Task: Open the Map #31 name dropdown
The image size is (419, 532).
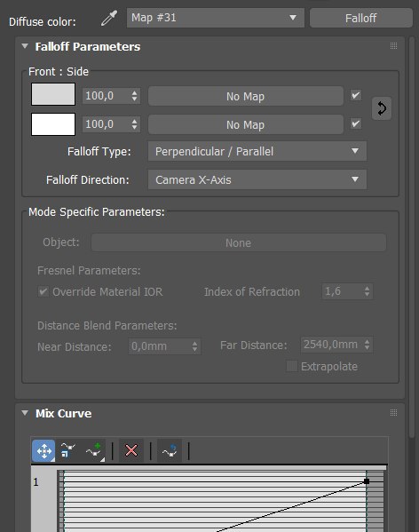Action: [215, 18]
